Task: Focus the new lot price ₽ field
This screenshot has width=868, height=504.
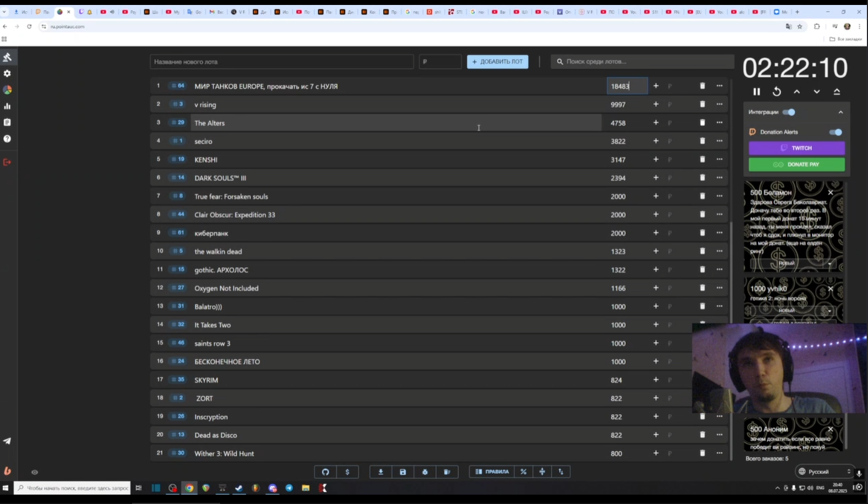Action: coord(440,62)
